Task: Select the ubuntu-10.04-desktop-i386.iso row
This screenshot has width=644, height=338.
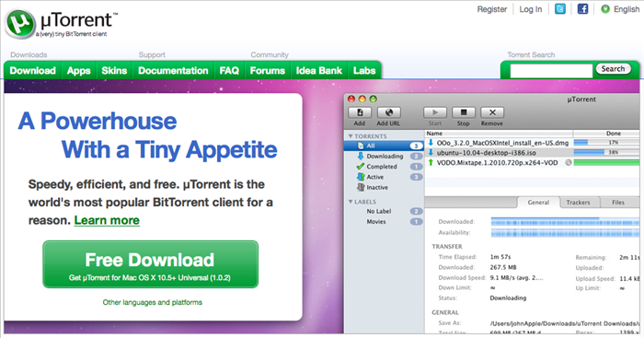Action: [533, 153]
